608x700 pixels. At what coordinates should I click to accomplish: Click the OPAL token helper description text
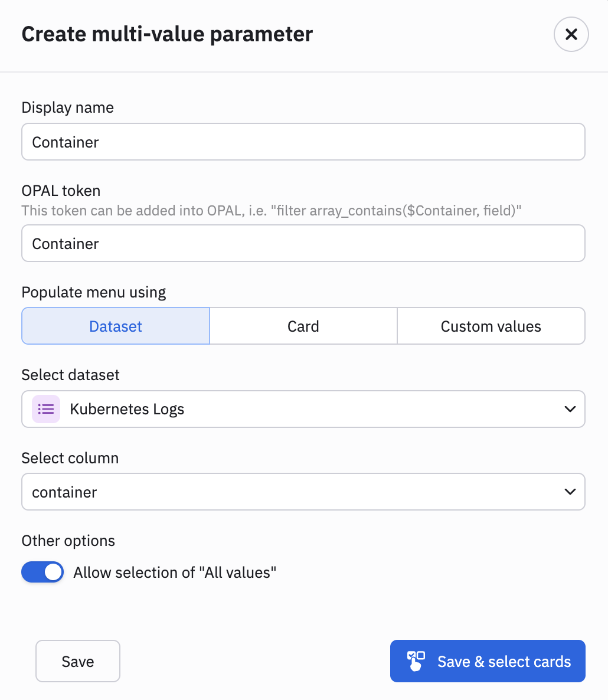click(x=272, y=210)
